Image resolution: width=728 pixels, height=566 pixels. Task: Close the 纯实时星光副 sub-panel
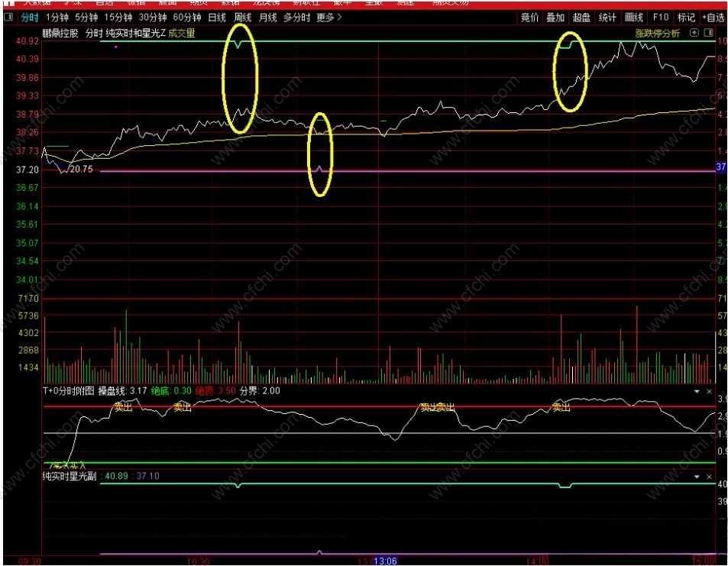click(x=709, y=477)
